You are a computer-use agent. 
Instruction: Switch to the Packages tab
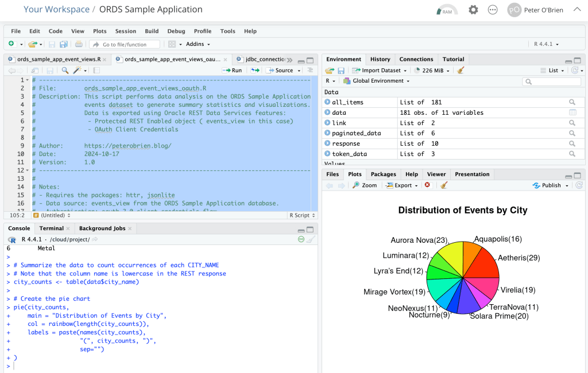coord(383,174)
